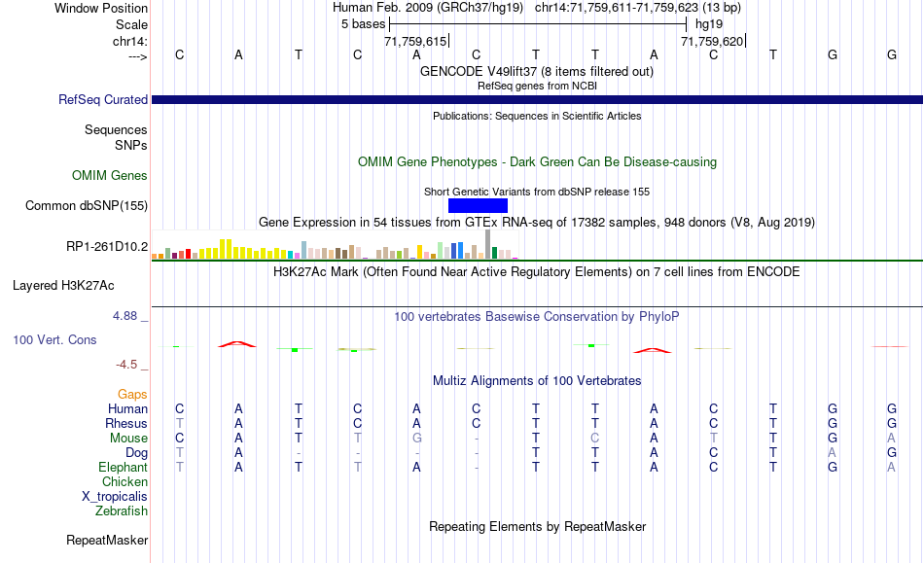Click the 4.88 PhyloP upper scale value
924x563 pixels.
click(x=124, y=316)
